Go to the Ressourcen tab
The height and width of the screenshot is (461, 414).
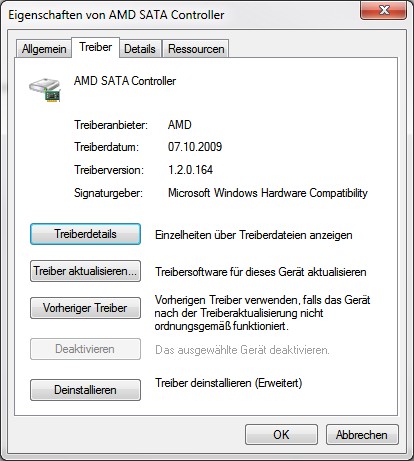(x=196, y=49)
